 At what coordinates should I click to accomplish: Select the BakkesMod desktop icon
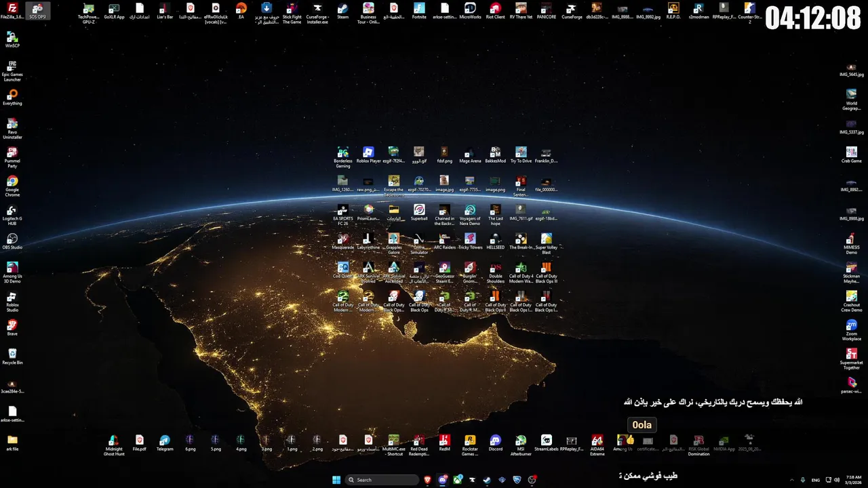(x=496, y=155)
